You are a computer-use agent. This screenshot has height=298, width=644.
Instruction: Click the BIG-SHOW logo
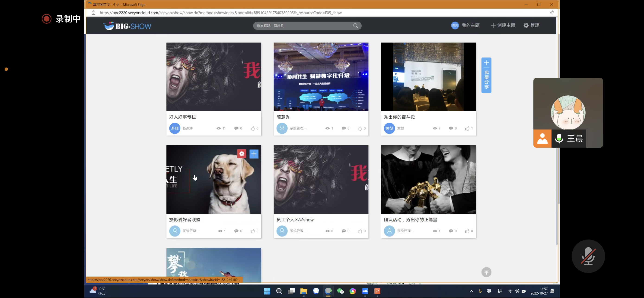coord(127,26)
